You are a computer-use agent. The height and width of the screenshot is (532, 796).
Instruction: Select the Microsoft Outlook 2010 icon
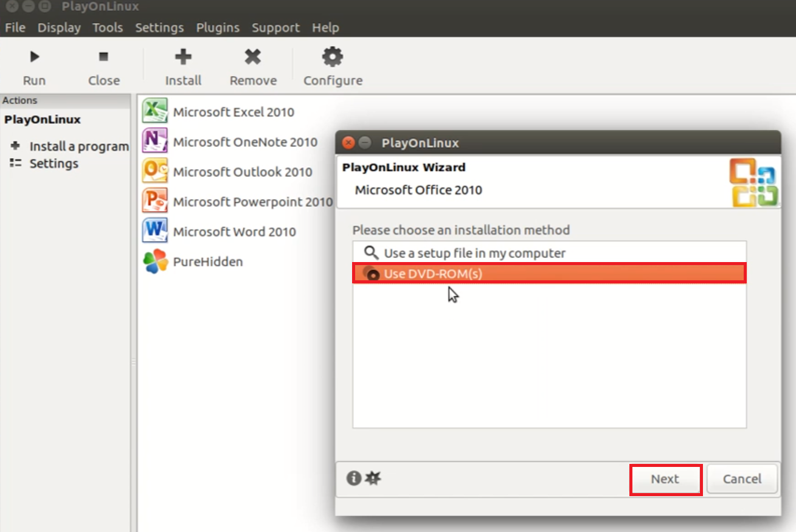click(x=155, y=171)
